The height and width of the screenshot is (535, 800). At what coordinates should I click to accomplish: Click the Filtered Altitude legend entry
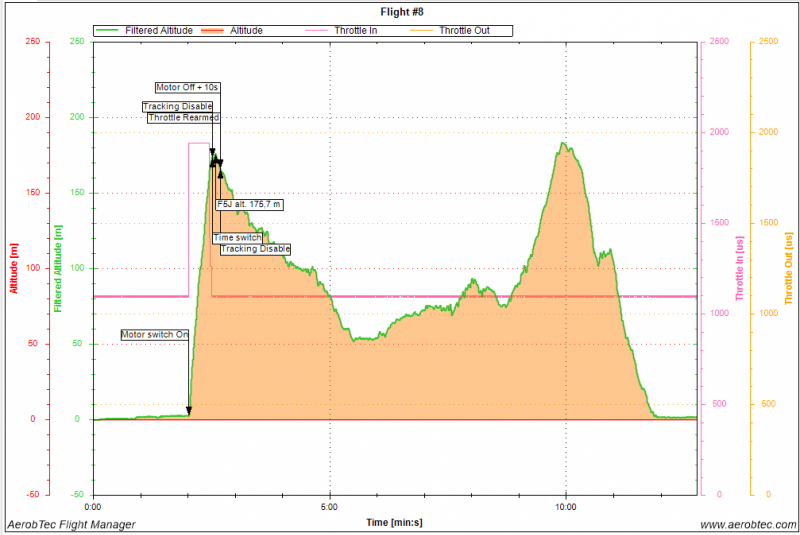point(153,31)
